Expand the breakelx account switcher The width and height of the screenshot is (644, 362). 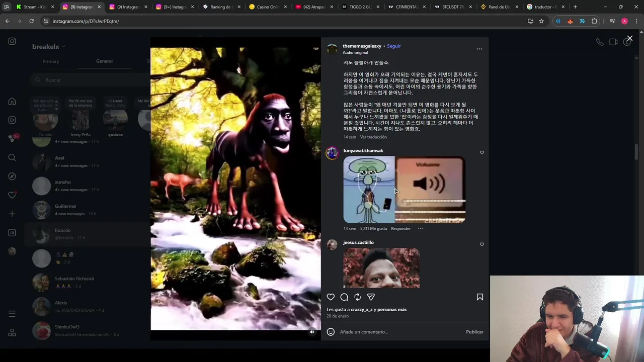[49, 47]
